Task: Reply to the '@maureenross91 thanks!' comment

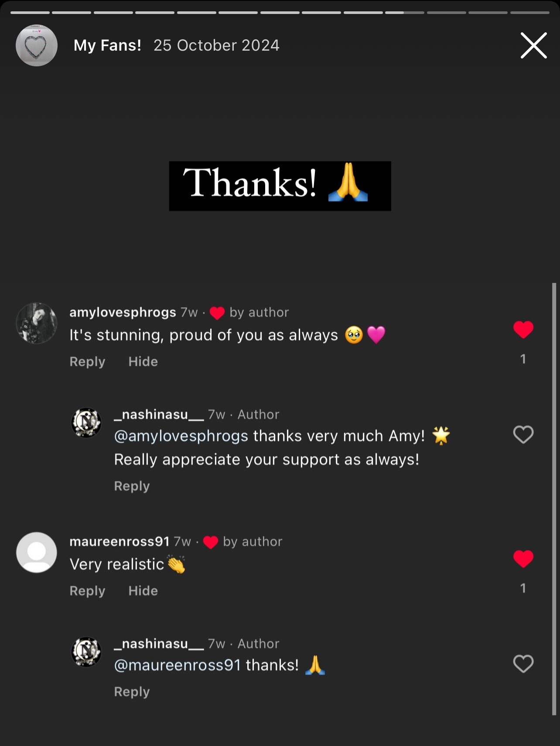Action: coord(132,691)
